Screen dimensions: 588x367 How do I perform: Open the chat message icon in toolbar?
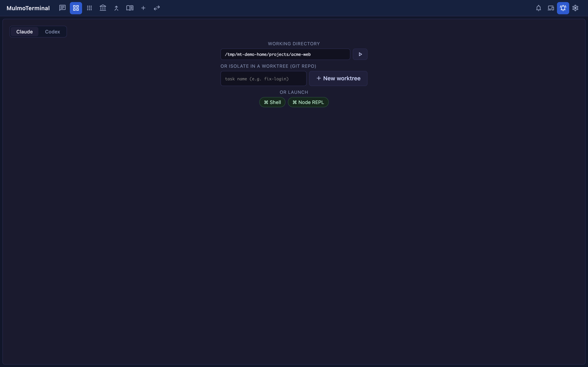pos(62,8)
